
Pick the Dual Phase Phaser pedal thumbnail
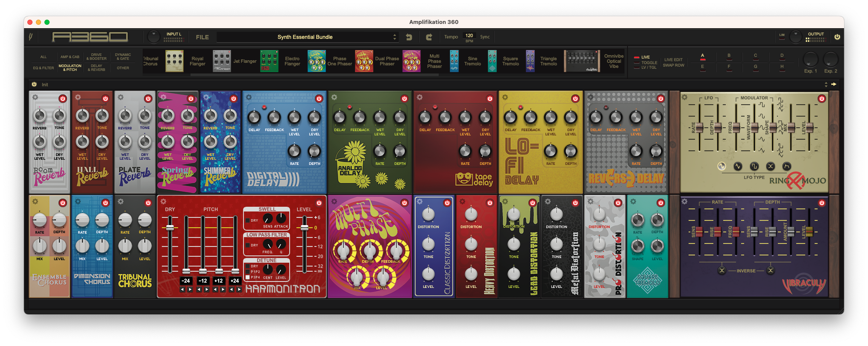click(x=364, y=61)
